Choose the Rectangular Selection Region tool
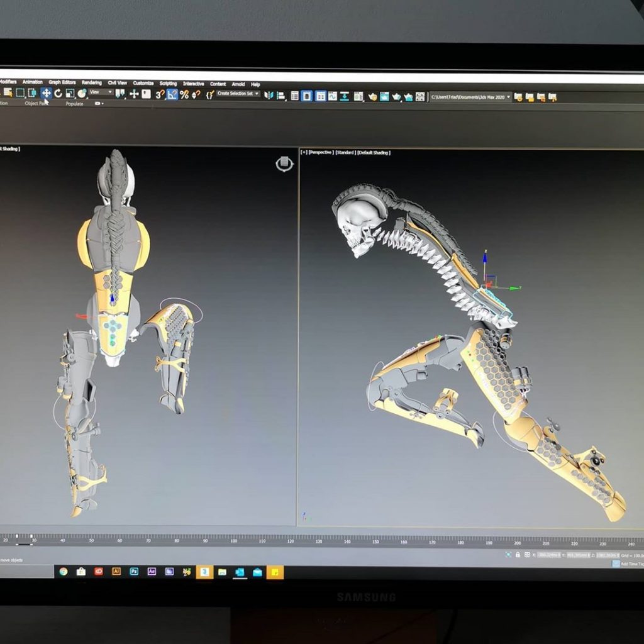This screenshot has width=644, height=644. pos(19,93)
